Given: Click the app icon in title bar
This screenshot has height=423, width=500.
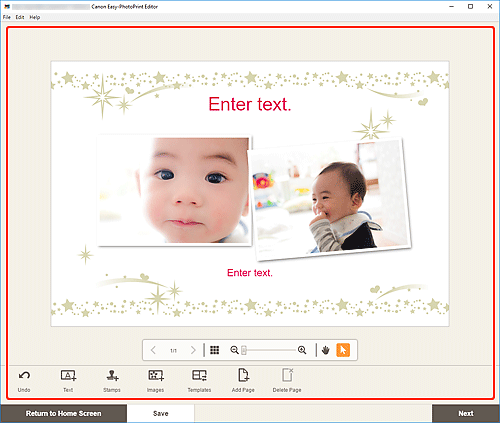Looking at the screenshot, I should click(x=7, y=6).
